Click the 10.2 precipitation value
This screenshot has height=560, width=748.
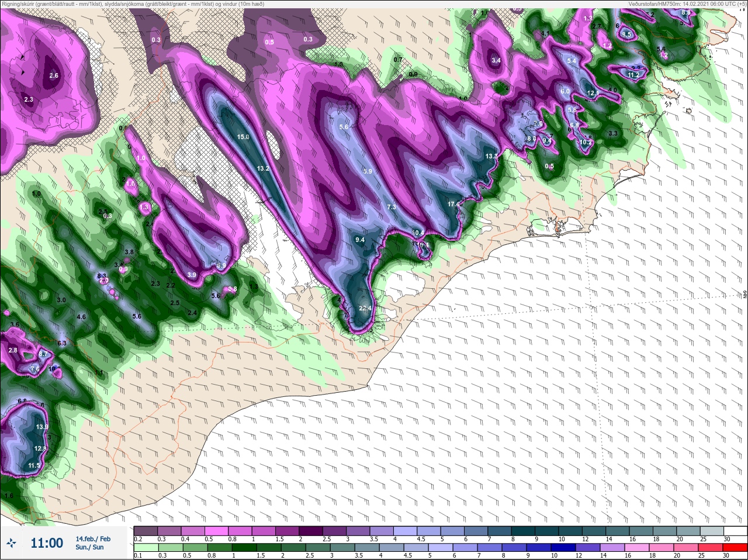pos(586,142)
